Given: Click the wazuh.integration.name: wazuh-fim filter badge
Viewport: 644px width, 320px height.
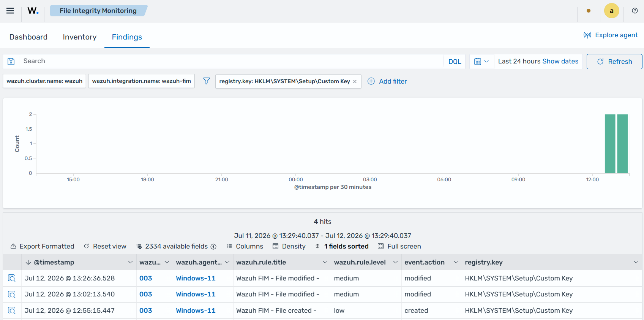Looking at the screenshot, I should pos(142,81).
